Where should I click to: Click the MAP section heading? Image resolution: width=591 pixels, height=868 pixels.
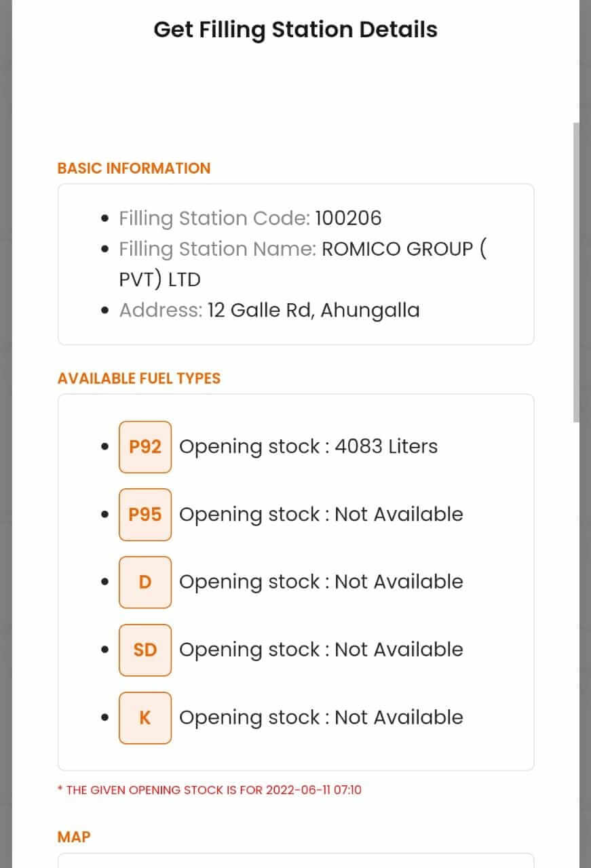click(74, 837)
